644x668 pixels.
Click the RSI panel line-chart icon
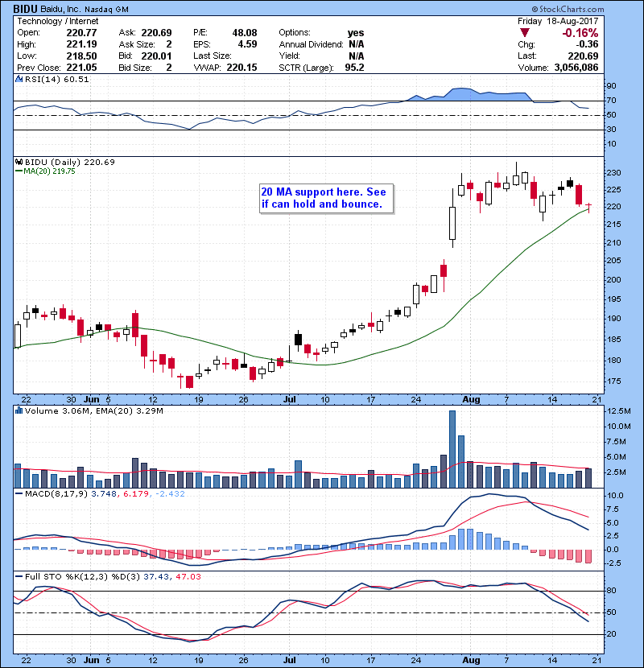[19, 79]
